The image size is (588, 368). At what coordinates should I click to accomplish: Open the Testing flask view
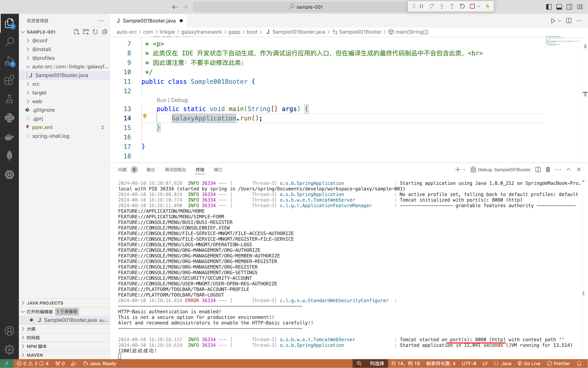pyautogui.click(x=9, y=99)
